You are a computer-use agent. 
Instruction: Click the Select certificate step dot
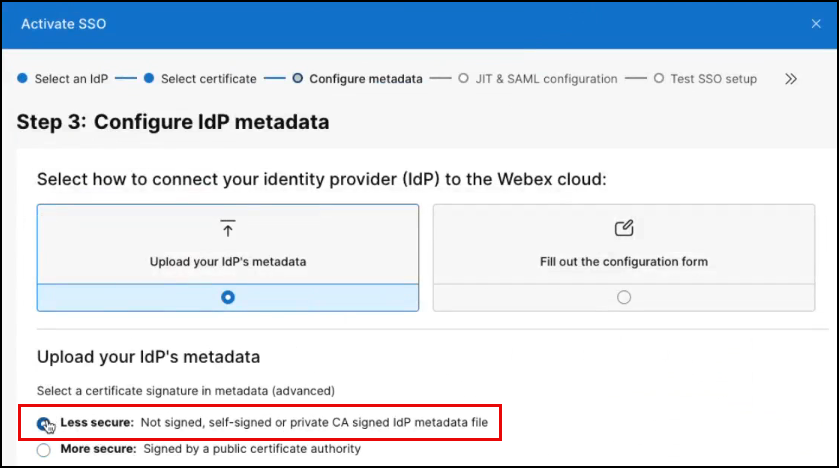pos(148,78)
